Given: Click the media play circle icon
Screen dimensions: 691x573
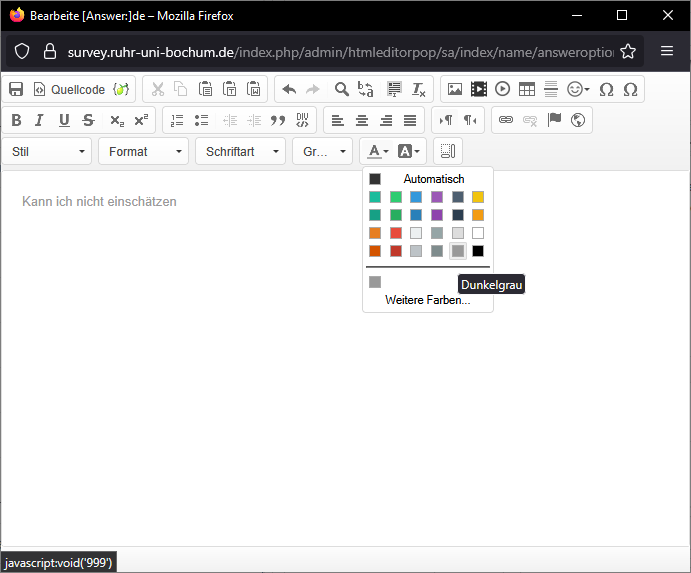Looking at the screenshot, I should tap(502, 89).
